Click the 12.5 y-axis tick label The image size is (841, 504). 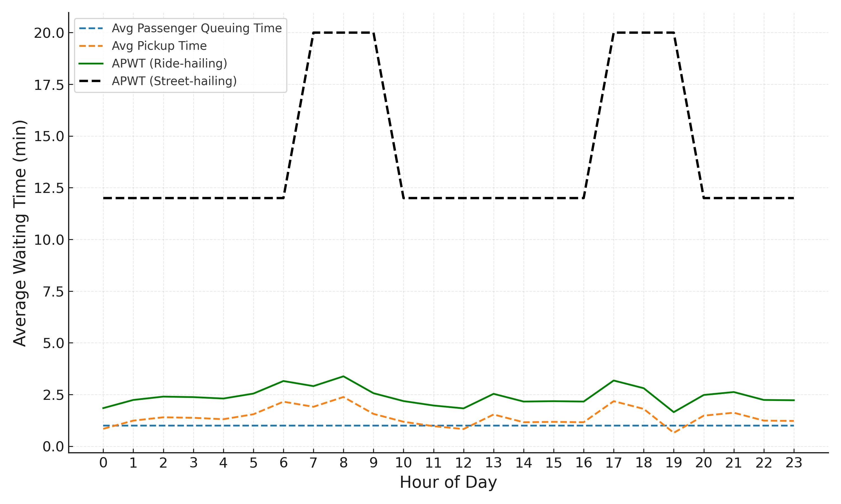click(49, 188)
